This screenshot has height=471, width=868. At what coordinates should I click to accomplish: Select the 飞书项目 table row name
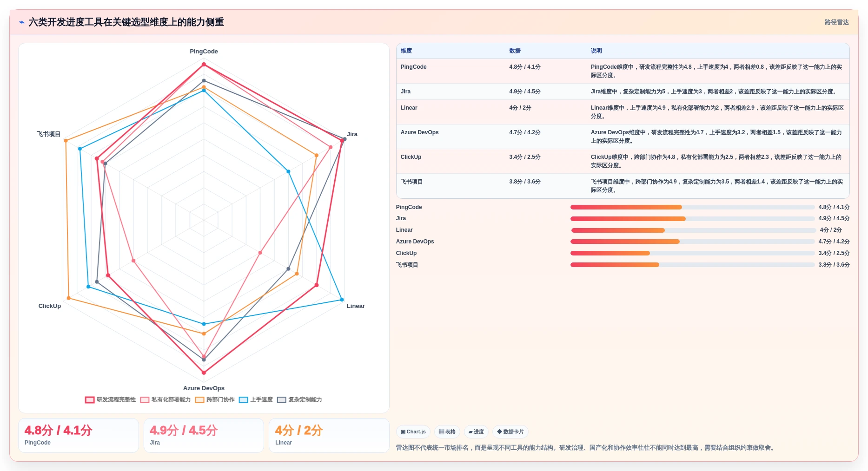[411, 182]
